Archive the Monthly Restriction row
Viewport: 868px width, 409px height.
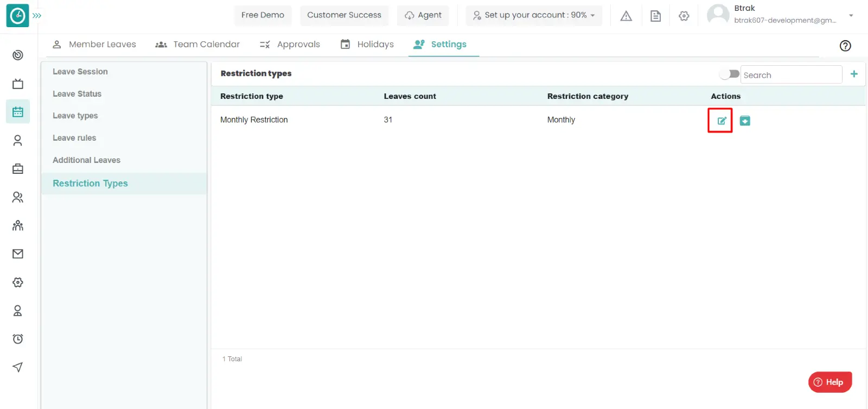click(745, 121)
